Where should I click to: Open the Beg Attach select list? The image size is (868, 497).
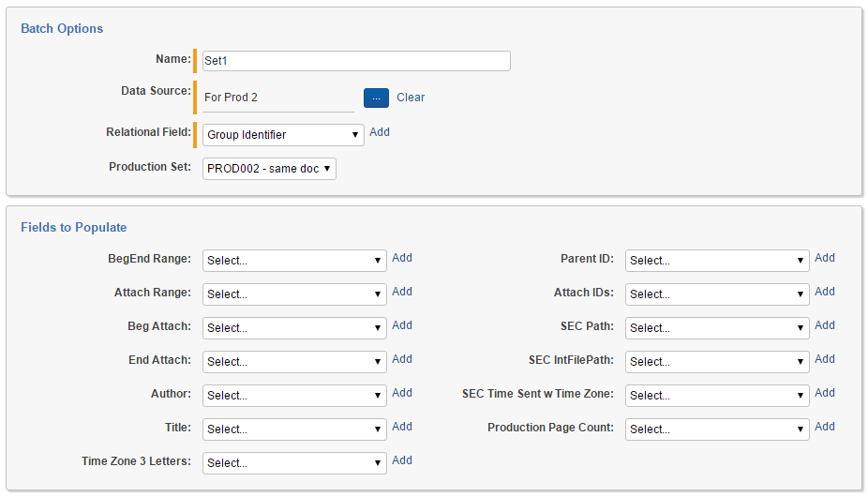(x=294, y=328)
